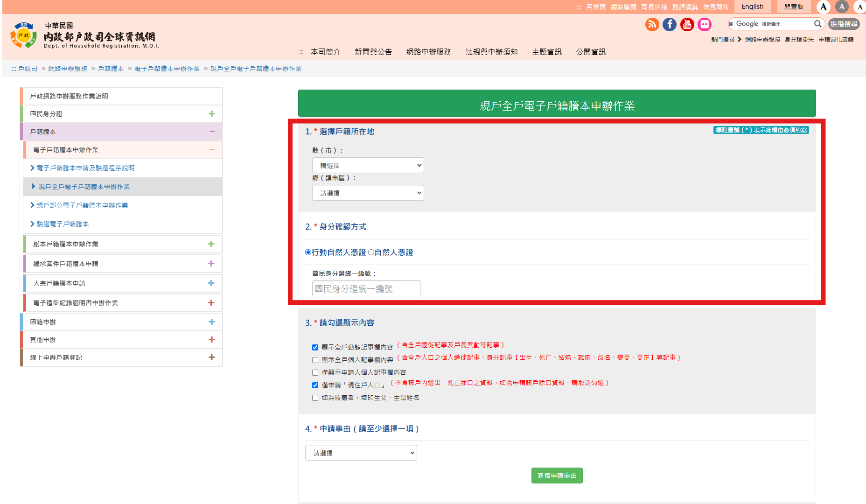Expand 國民身分證 with the plus icon
Image resolution: width=866 pixels, height=504 pixels.
point(211,114)
